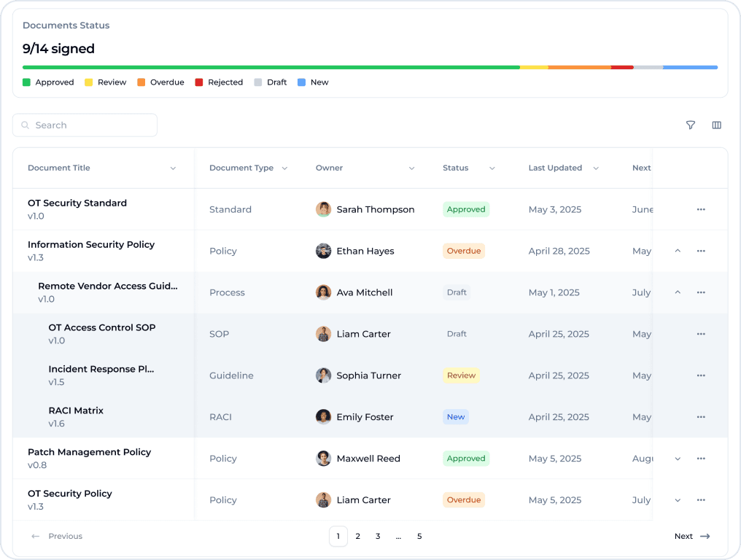Collapse the Remote Vendor Access Guide row

point(678,292)
